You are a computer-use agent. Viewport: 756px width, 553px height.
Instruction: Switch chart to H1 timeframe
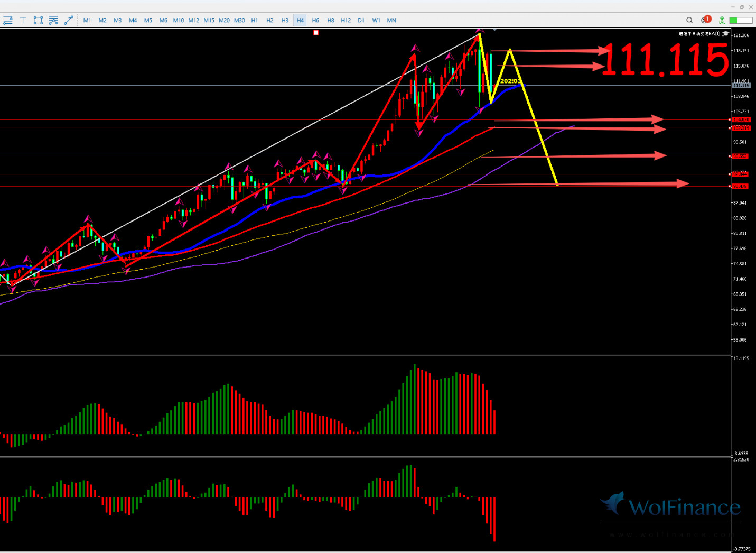pos(255,20)
